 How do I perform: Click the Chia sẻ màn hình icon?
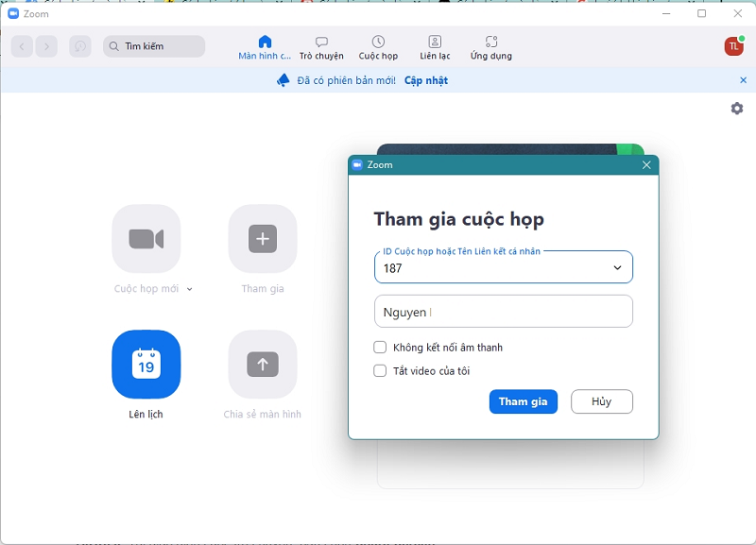click(263, 364)
